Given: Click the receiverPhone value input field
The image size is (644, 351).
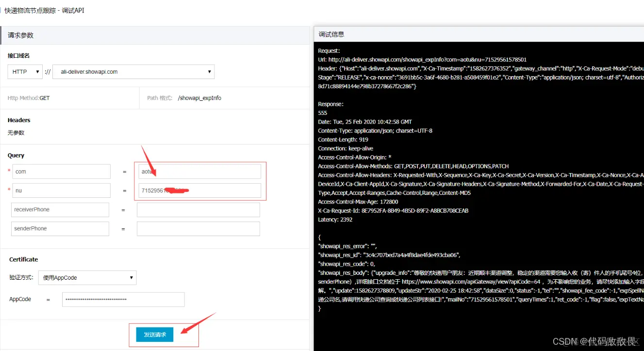Looking at the screenshot, I should point(198,210).
